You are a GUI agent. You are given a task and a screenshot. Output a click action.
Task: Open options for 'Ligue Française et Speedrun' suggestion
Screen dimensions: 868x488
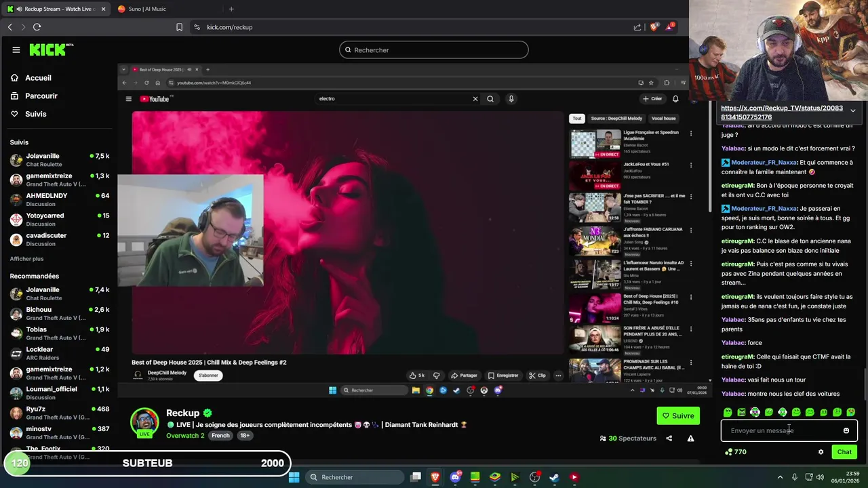(x=691, y=134)
